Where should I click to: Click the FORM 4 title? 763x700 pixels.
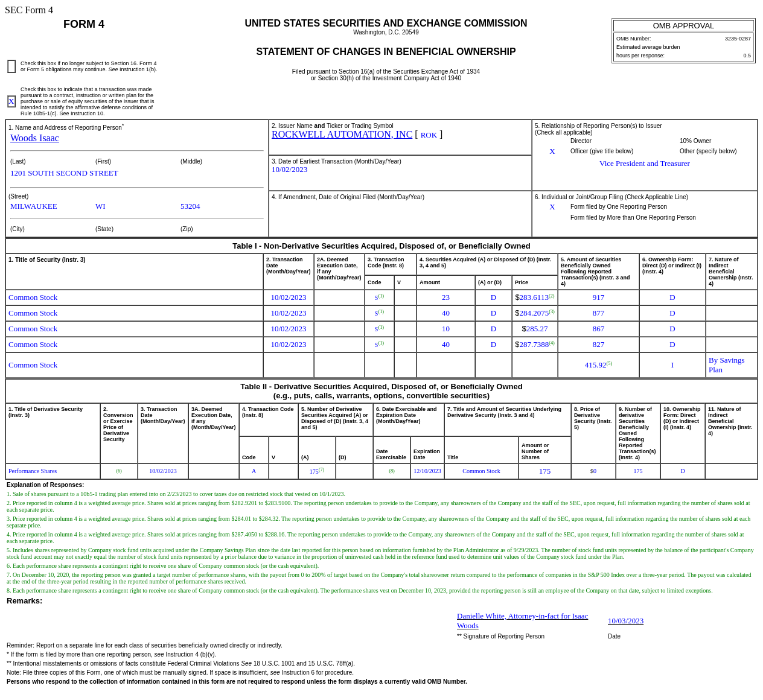pos(84,24)
